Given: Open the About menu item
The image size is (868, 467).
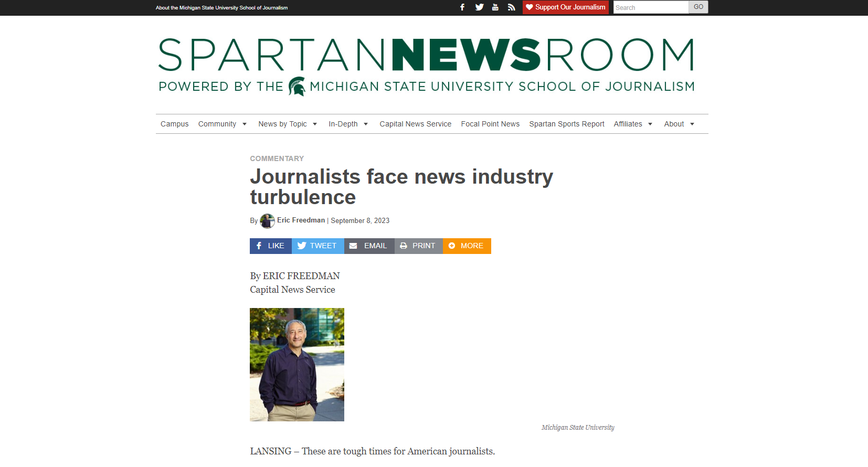Looking at the screenshot, I should [x=674, y=124].
